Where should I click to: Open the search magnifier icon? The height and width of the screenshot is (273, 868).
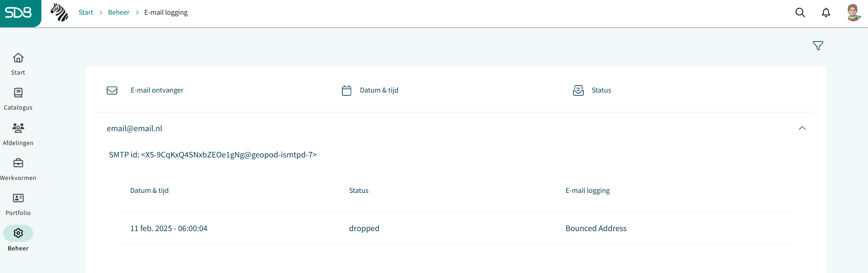point(800,12)
